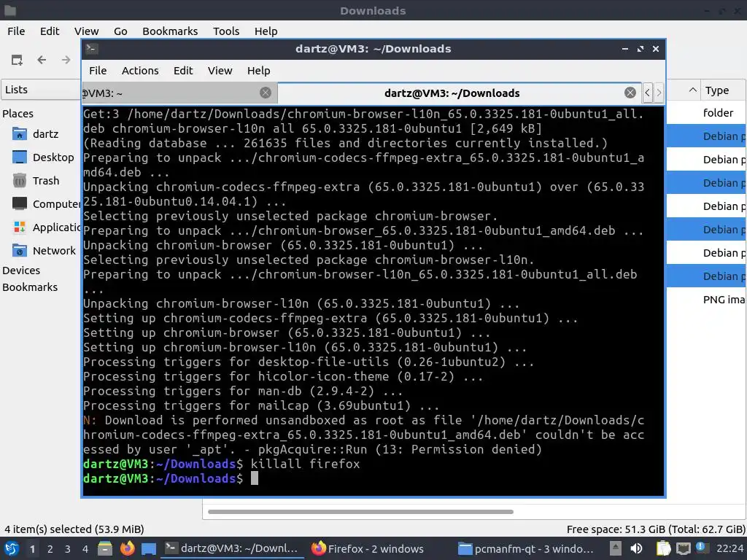The height and width of the screenshot is (560, 747).
Task: Click the terminal icon in the terminal title bar
Action: point(92,49)
